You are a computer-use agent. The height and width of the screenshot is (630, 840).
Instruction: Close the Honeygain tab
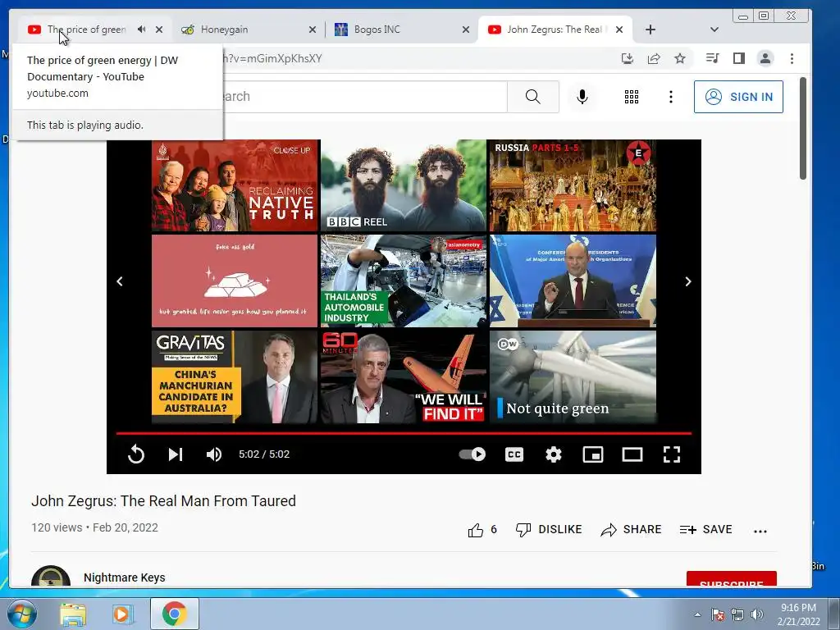coord(313,30)
